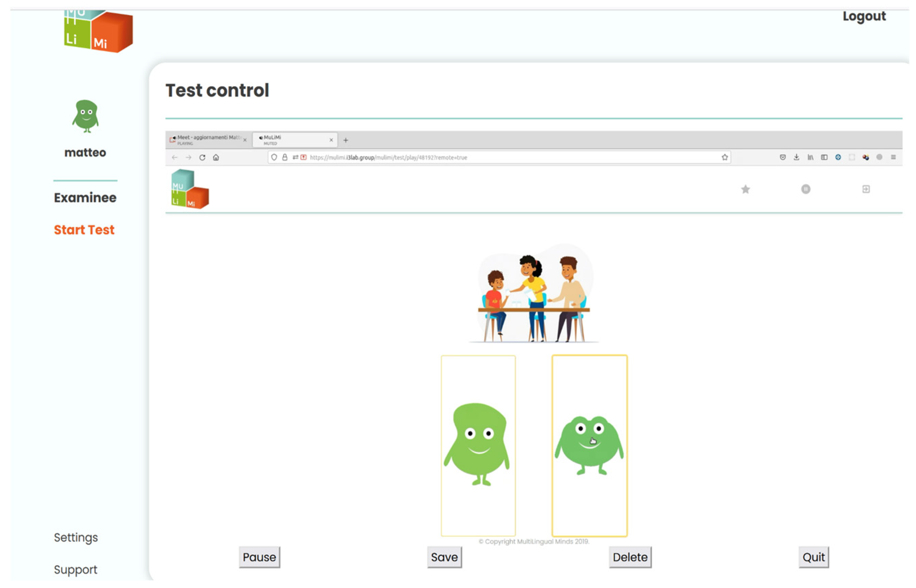
Task: Open a new tab with the plus button
Action: click(x=346, y=140)
